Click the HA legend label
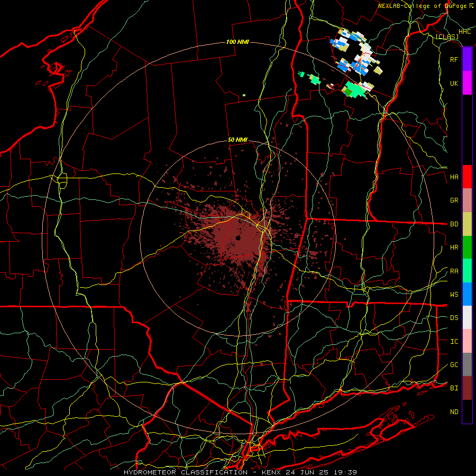The height and width of the screenshot is (476, 476). (x=454, y=177)
